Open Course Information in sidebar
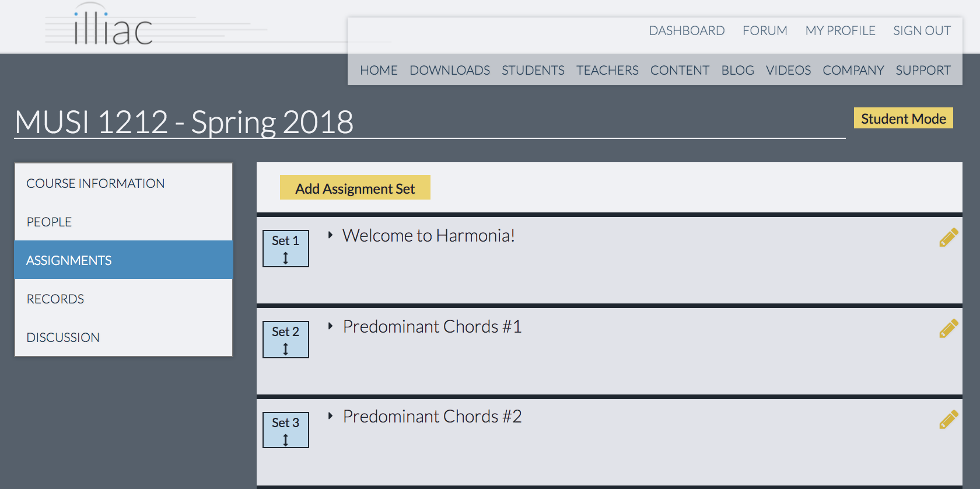The image size is (980, 489). 96,183
